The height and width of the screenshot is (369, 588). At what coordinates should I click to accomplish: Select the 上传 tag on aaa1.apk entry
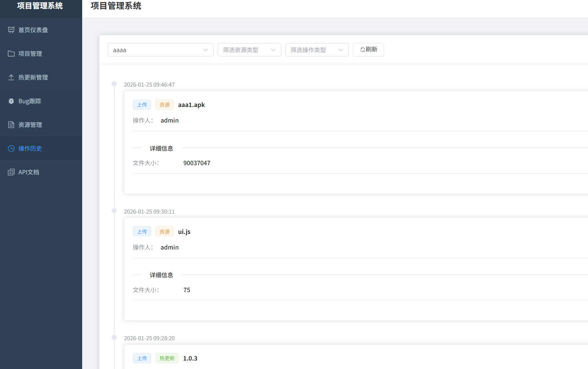point(142,105)
